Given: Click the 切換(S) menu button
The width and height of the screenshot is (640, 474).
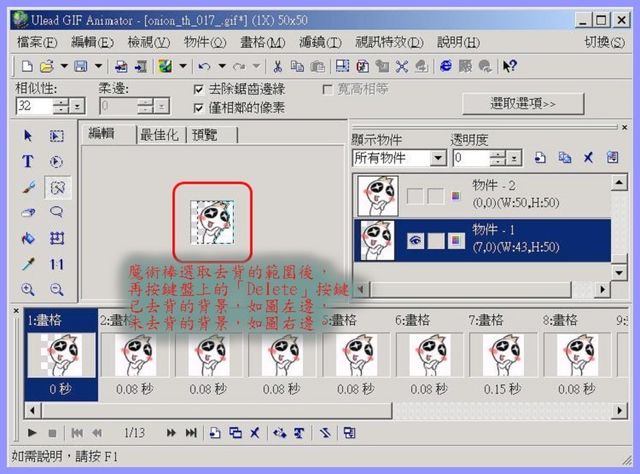Looking at the screenshot, I should coord(604,42).
